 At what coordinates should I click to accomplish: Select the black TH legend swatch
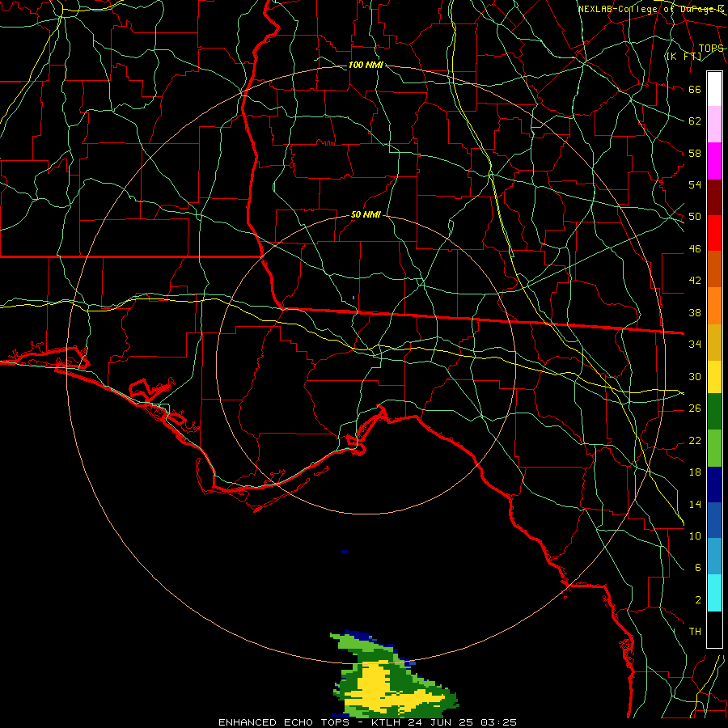tap(714, 629)
